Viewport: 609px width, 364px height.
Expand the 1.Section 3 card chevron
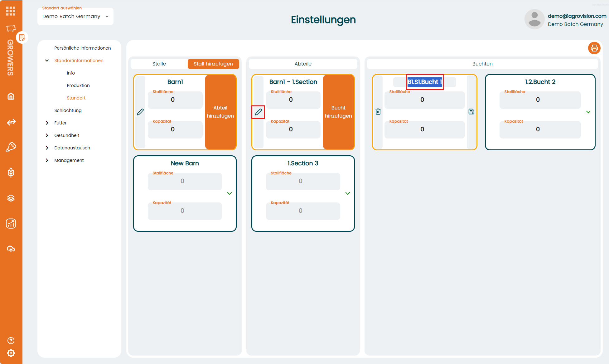(348, 193)
